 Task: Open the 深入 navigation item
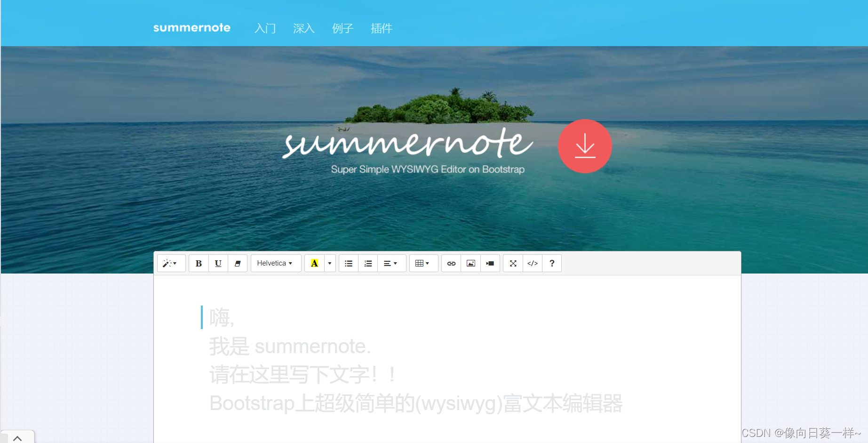pos(304,28)
